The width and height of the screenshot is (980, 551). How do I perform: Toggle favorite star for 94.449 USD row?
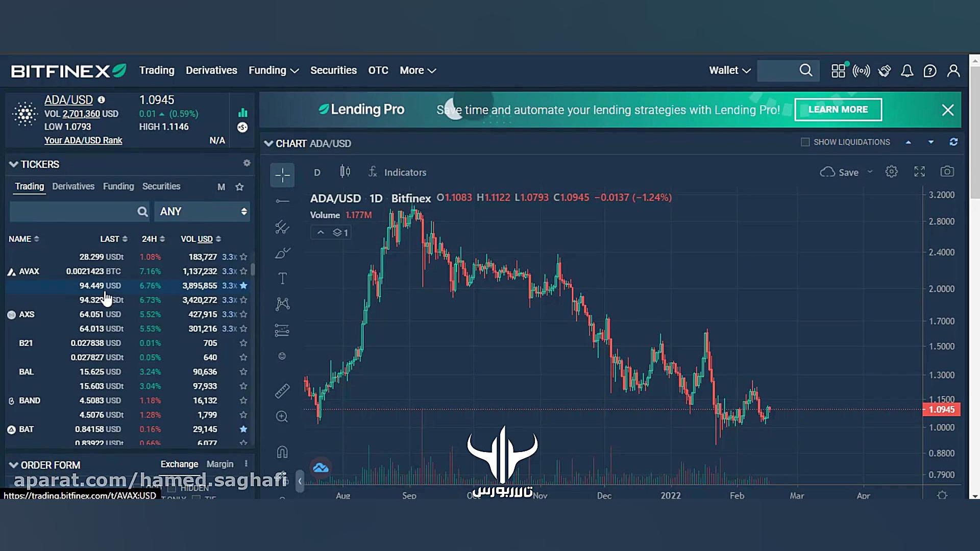tap(243, 286)
